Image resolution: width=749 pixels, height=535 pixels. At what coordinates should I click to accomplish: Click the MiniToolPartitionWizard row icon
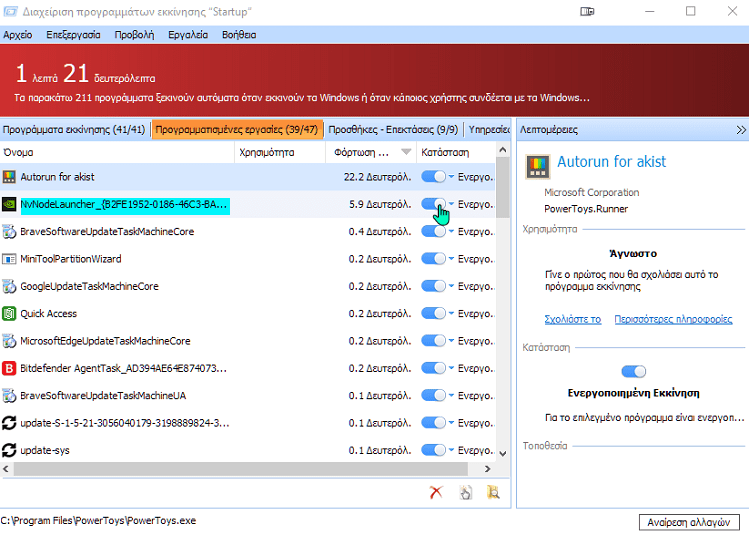point(9,259)
